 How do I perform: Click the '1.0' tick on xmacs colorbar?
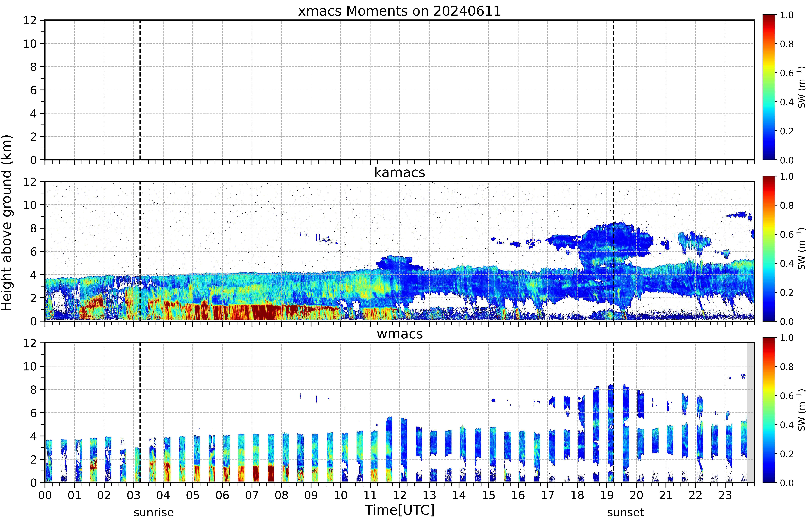click(x=787, y=15)
